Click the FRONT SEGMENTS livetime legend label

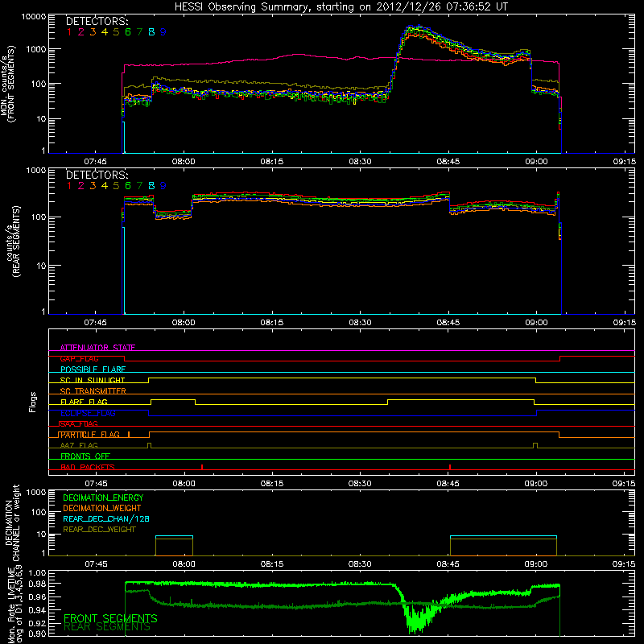pyautogui.click(x=110, y=618)
